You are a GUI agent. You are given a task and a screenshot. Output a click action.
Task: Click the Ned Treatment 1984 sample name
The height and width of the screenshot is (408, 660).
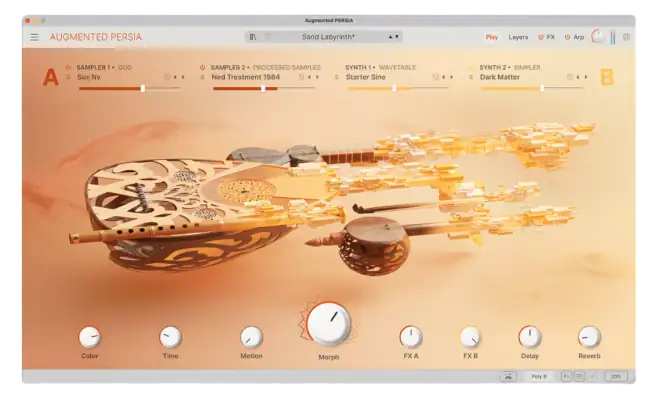[245, 77]
